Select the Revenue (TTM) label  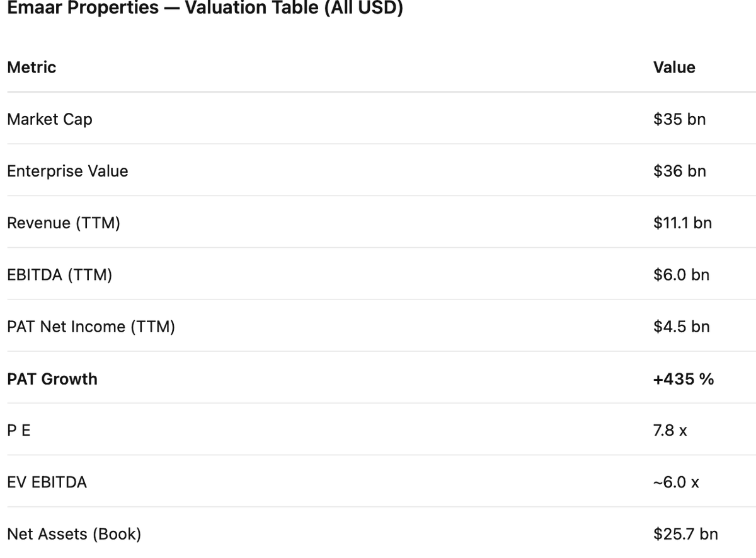[x=64, y=223]
